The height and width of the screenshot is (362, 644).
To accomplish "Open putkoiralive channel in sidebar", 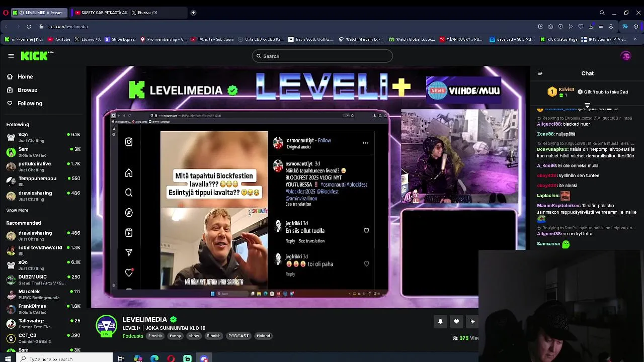I will (x=43, y=167).
